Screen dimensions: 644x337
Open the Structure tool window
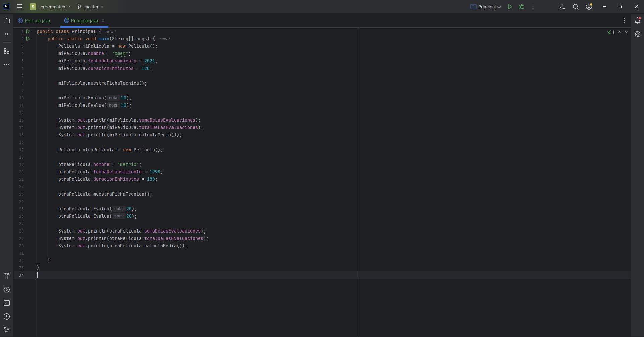coord(7,51)
